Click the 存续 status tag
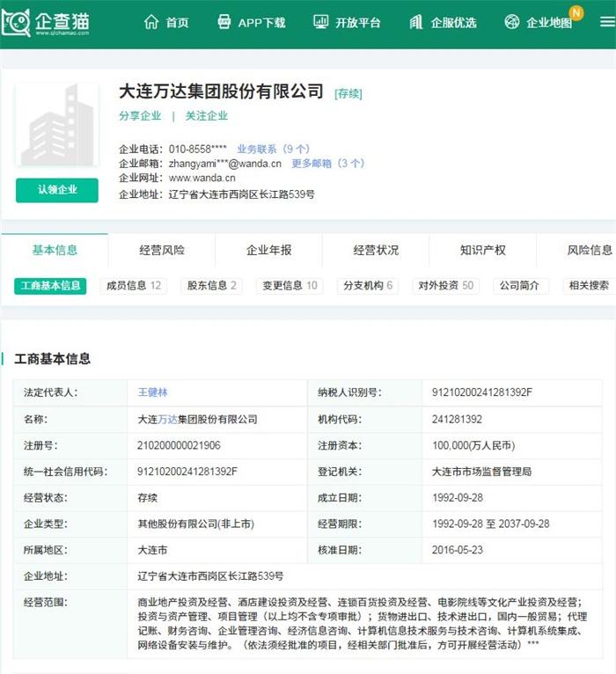 [x=348, y=93]
